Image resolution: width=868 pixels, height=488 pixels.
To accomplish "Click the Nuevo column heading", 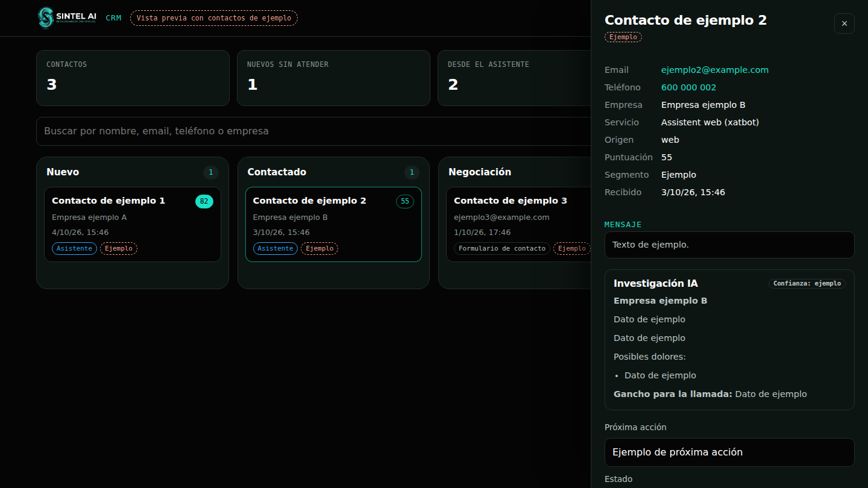I will [x=63, y=172].
